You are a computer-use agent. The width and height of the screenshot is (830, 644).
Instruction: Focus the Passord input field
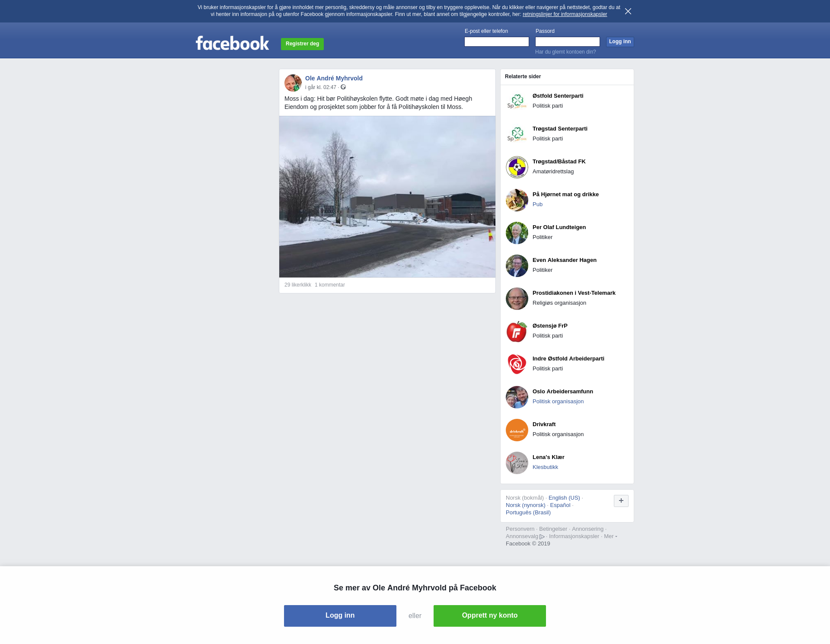point(567,41)
